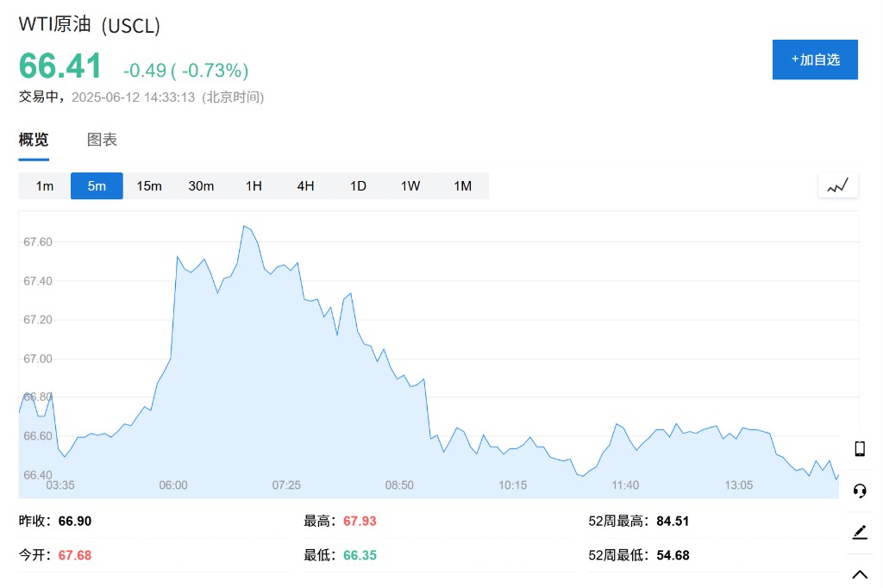Select the 1M monthly timeframe
This screenshot has height=588, width=883.
pos(463,186)
